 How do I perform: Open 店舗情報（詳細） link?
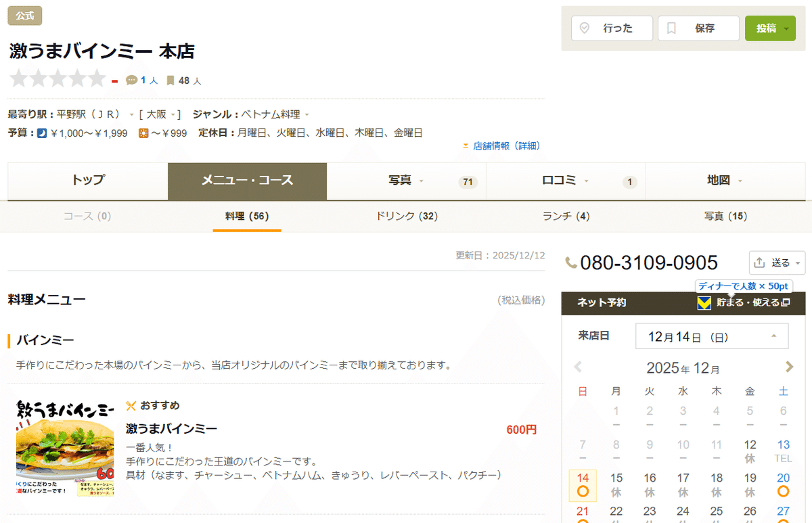pyautogui.click(x=507, y=145)
